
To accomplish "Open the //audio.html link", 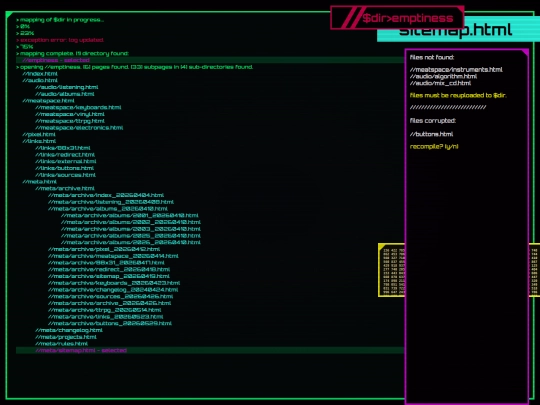I will click(x=40, y=80).
